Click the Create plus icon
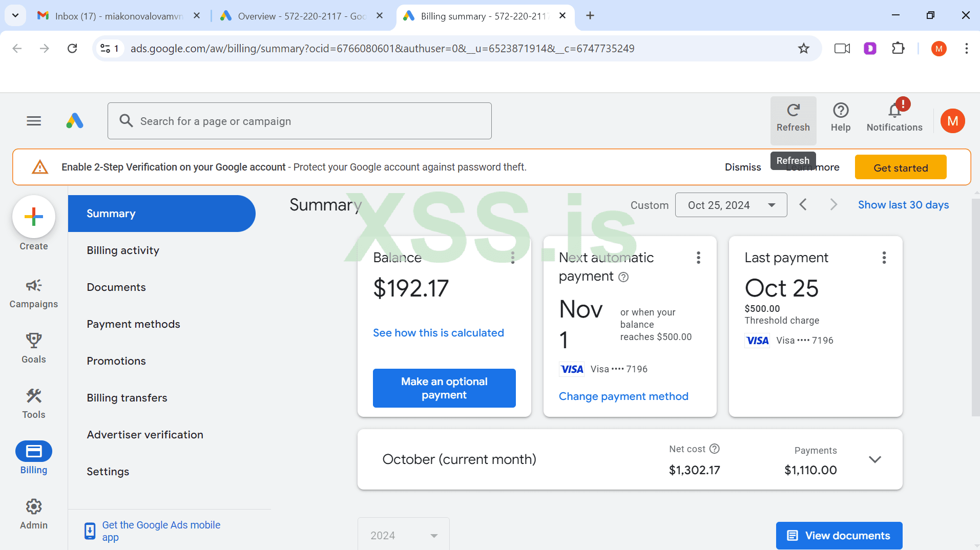 click(x=34, y=217)
